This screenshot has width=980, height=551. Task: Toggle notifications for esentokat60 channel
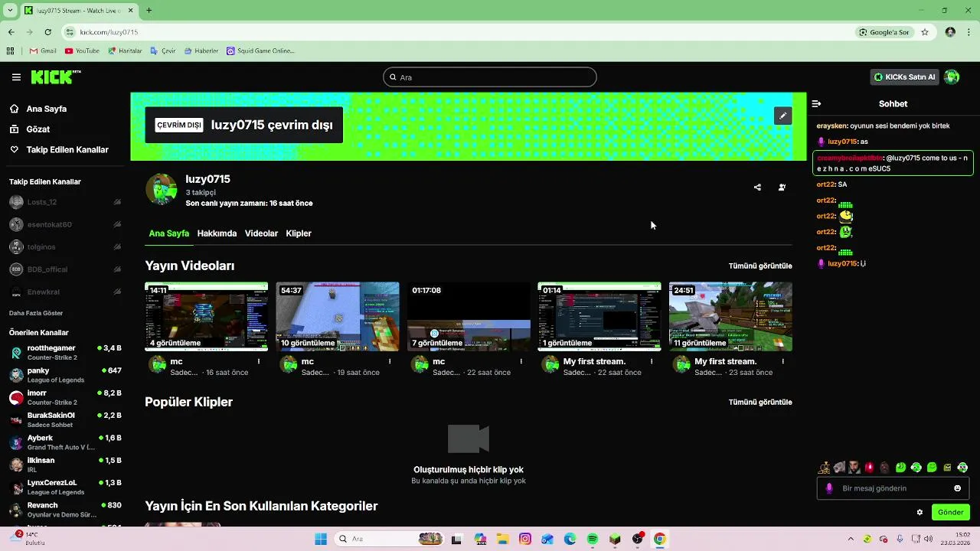pyautogui.click(x=117, y=224)
